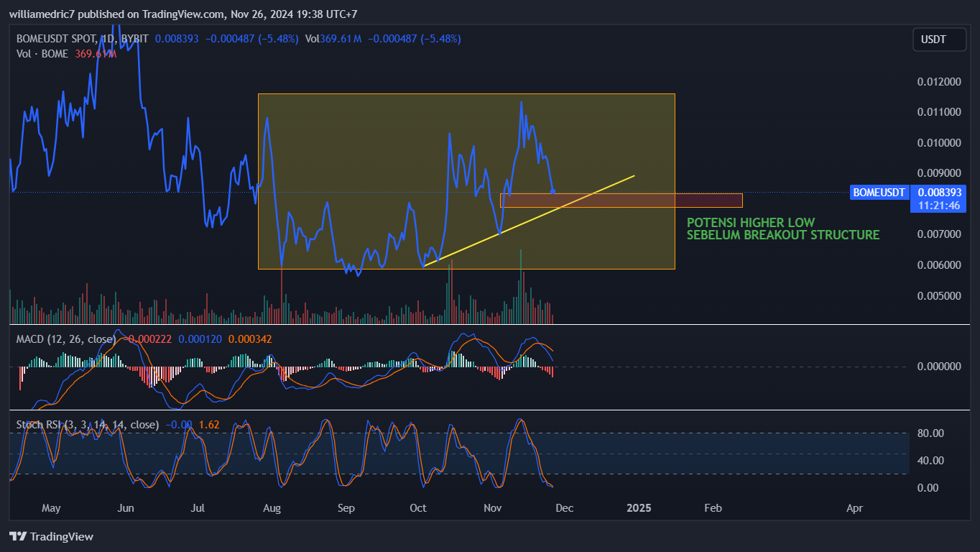Viewport: 980px width, 552px height.
Task: Click the Stoch RSI 0.00 axis label
Action: pos(928,487)
